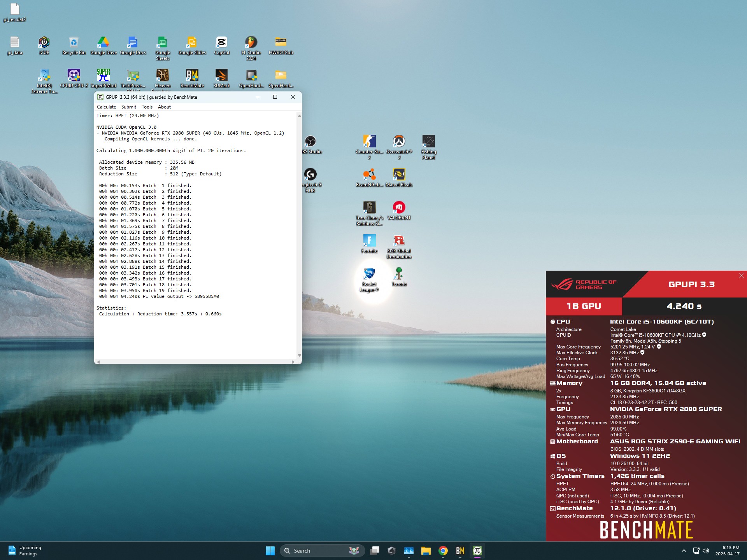Open volume control in system tray

click(x=706, y=551)
